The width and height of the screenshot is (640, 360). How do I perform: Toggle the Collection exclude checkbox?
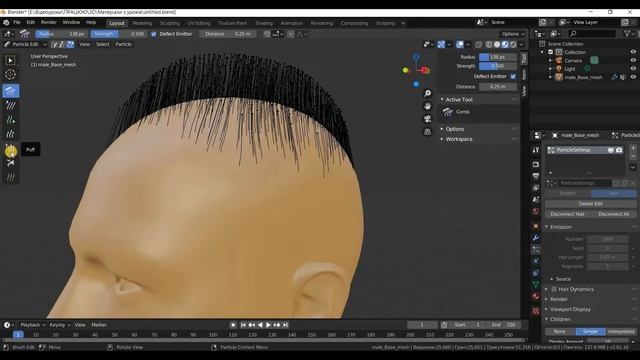click(551, 52)
